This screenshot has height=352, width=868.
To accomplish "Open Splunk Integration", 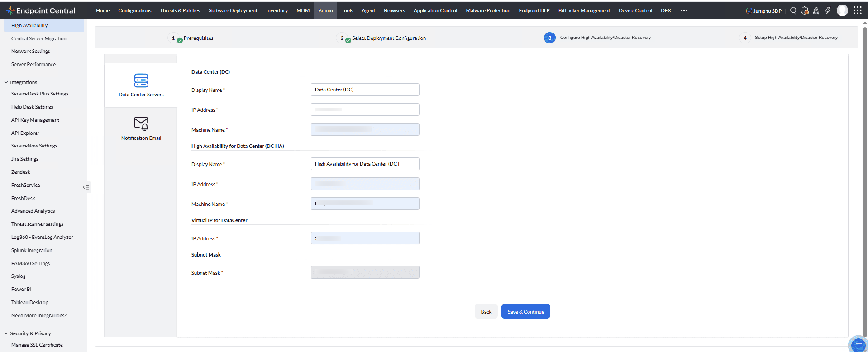I will [32, 250].
